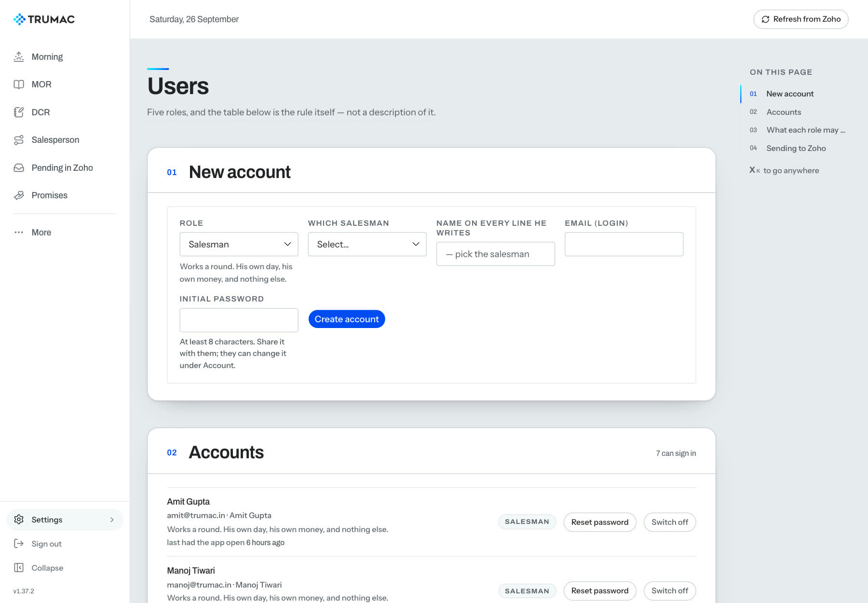Click the DCR notepad icon

(19, 112)
